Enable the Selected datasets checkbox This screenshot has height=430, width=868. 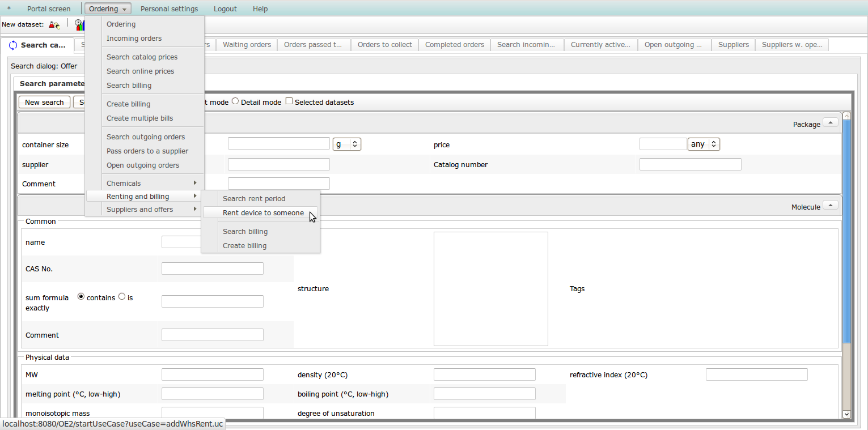pyautogui.click(x=289, y=101)
